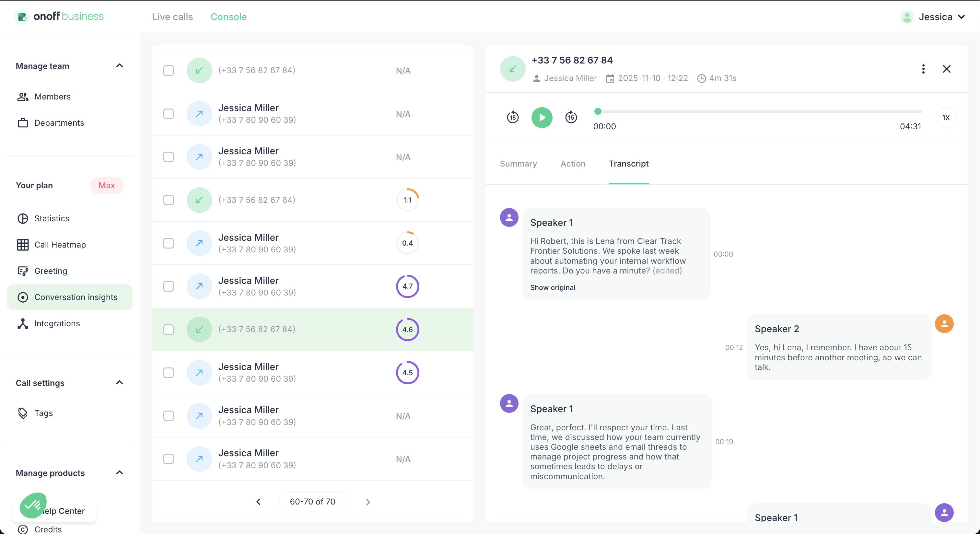Select checkbox for score 4.7 call
The height and width of the screenshot is (534, 980).
coord(169,286)
